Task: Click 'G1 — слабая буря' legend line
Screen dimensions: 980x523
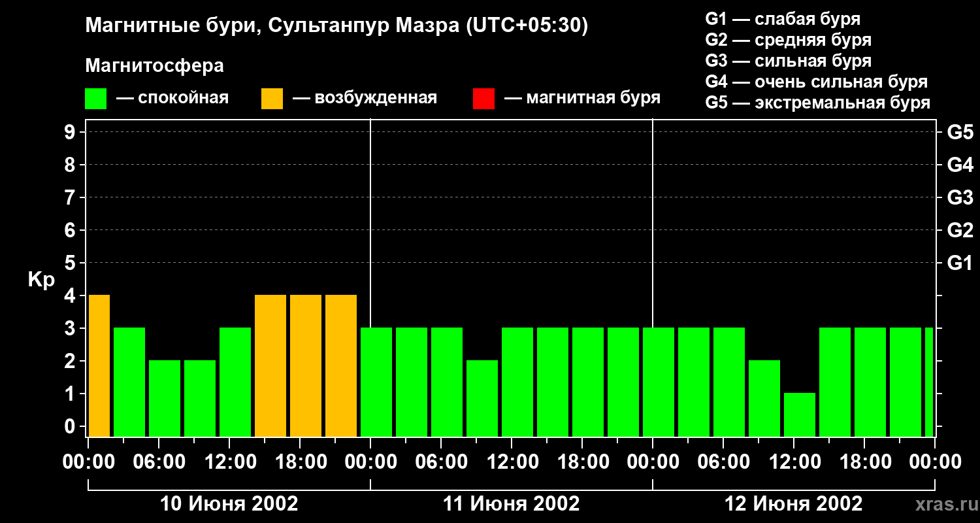Action: click(x=783, y=19)
